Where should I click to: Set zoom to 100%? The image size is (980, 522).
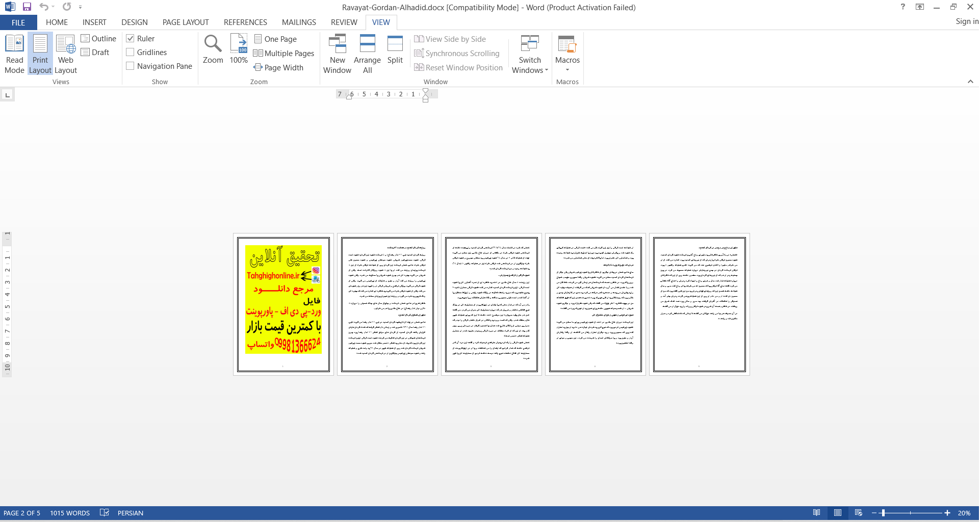tap(239, 49)
